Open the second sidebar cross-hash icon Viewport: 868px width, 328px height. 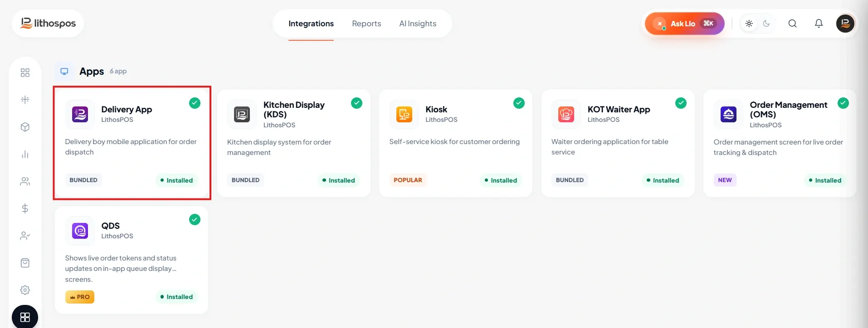[x=25, y=100]
